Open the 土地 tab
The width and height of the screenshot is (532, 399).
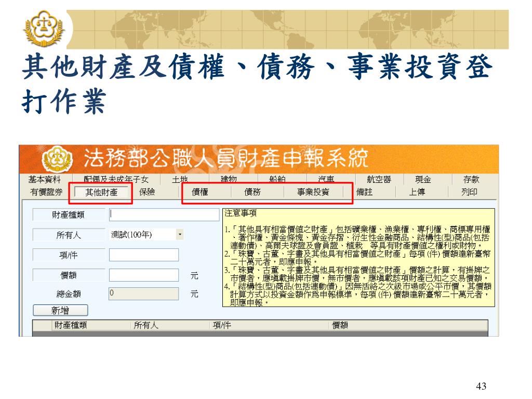point(179,179)
